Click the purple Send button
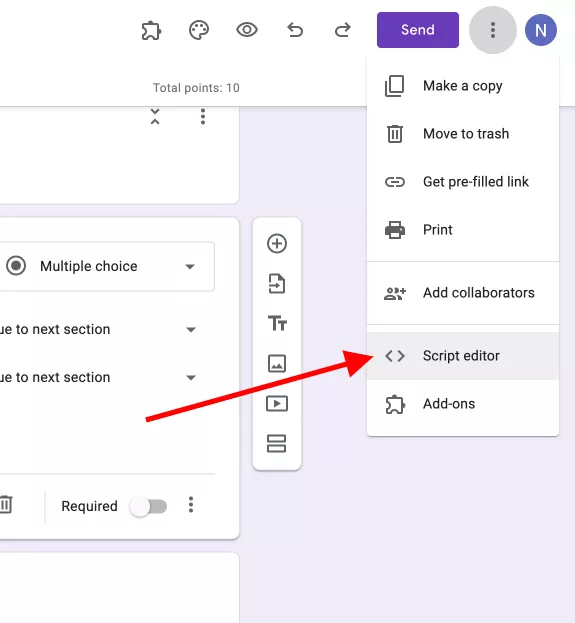 click(x=418, y=30)
